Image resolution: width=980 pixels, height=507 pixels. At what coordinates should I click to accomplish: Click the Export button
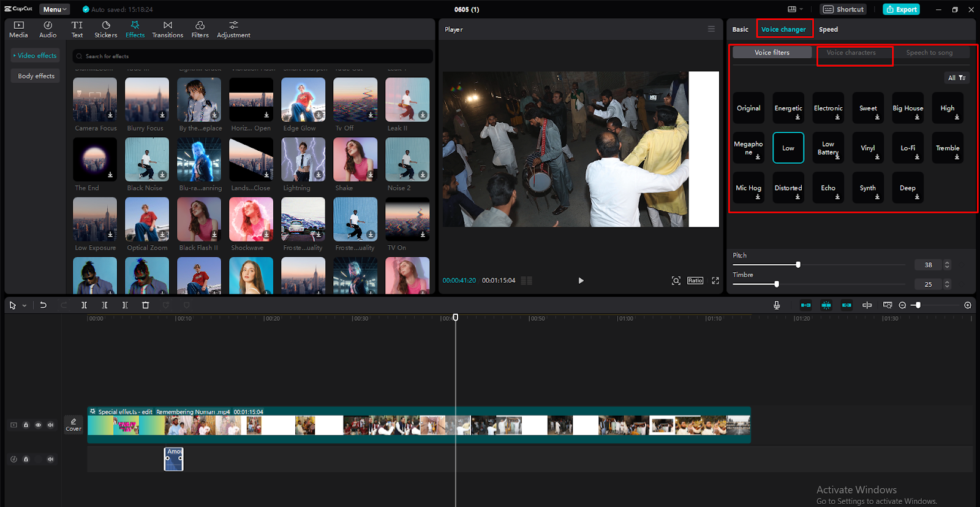pos(901,9)
